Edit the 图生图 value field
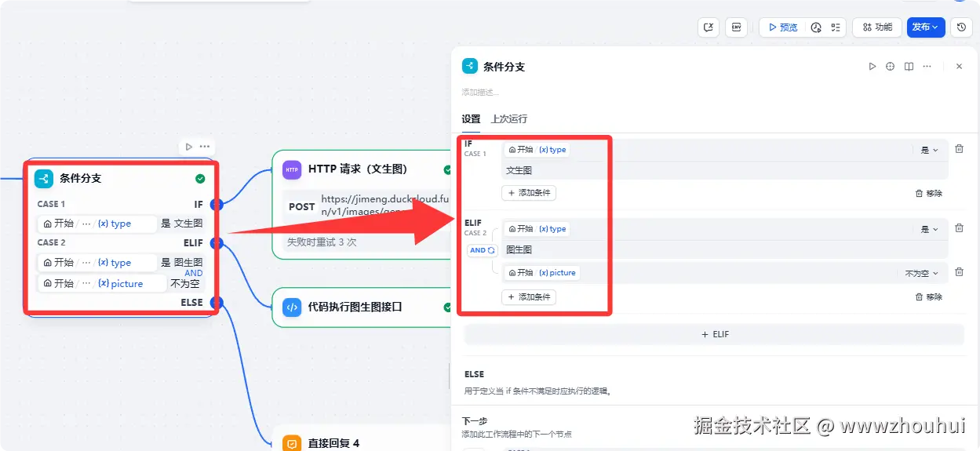This screenshot has height=451, width=980. [x=723, y=249]
